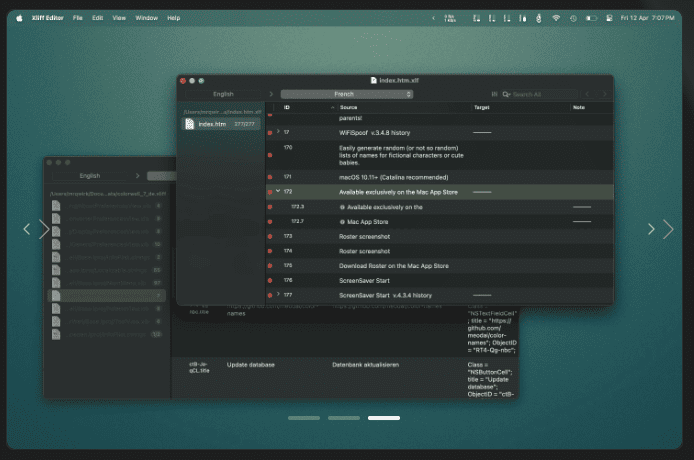The height and width of the screenshot is (460, 694).
Task: Click the arrow next to English in the background window
Action: 138,176
